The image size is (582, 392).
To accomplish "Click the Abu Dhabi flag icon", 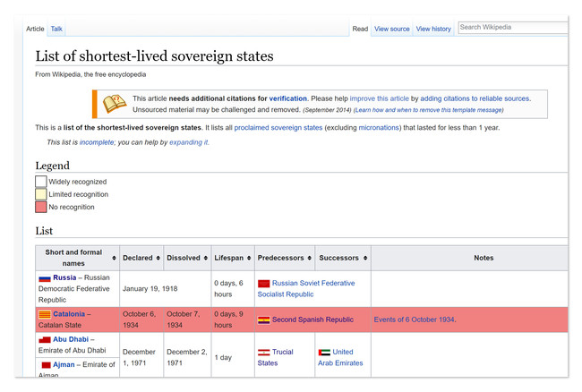I will tap(45, 340).
